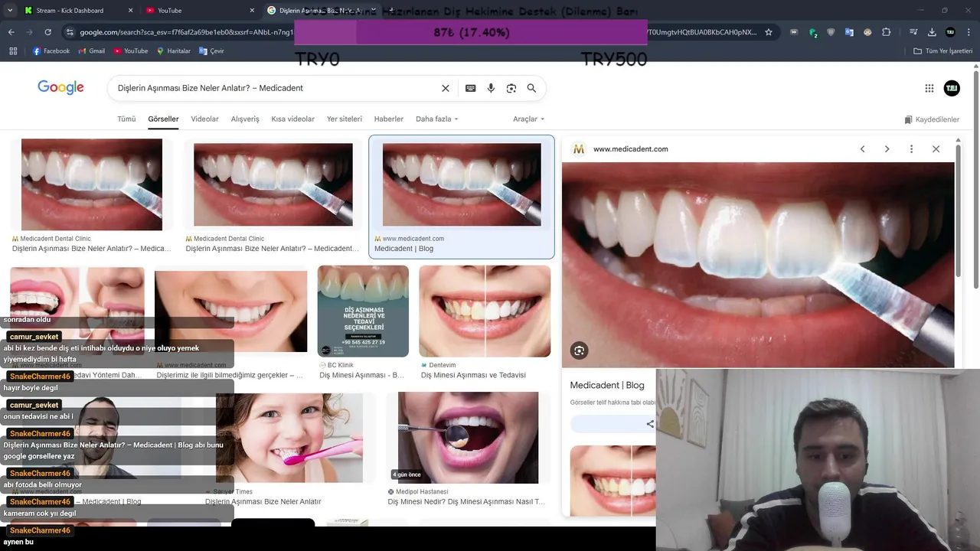The image size is (980, 551).
Task: Open the media controls playlist icon
Action: 913,32
